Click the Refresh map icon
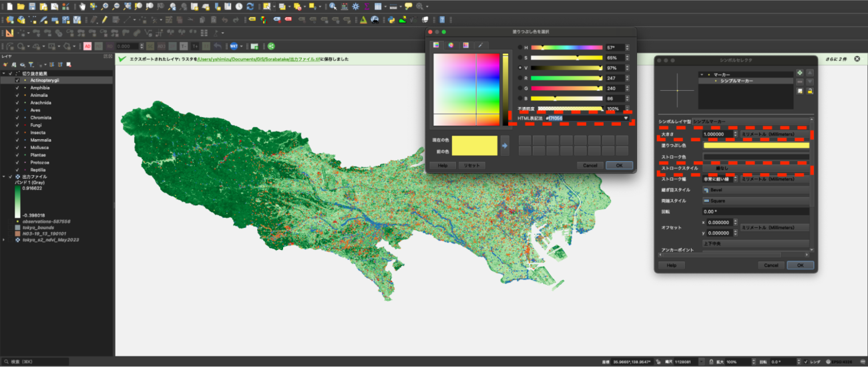The image size is (868, 367). click(250, 6)
